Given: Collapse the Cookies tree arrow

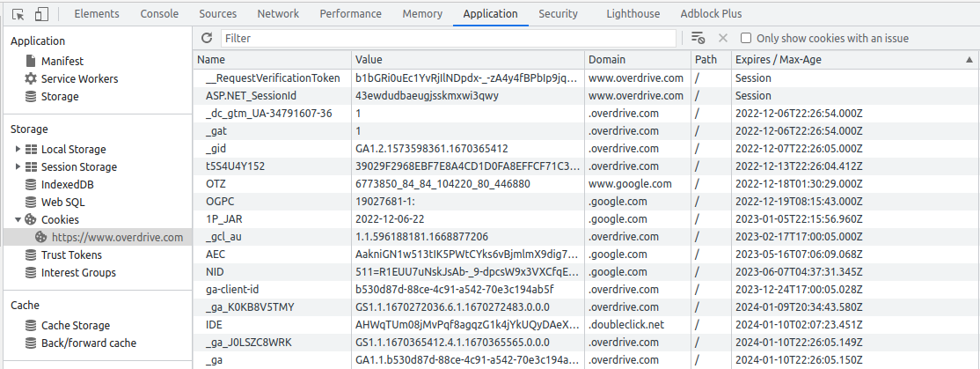Looking at the screenshot, I should coord(18,220).
